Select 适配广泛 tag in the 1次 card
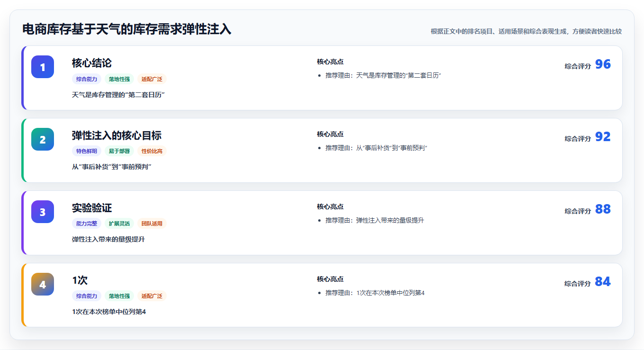This screenshot has height=350, width=644. coord(152,296)
